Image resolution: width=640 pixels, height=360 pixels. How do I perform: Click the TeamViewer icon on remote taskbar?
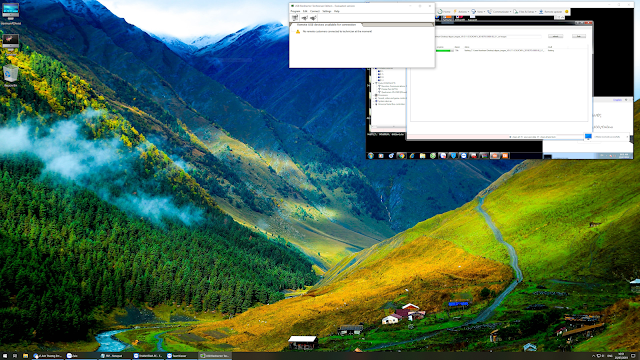pos(464,156)
